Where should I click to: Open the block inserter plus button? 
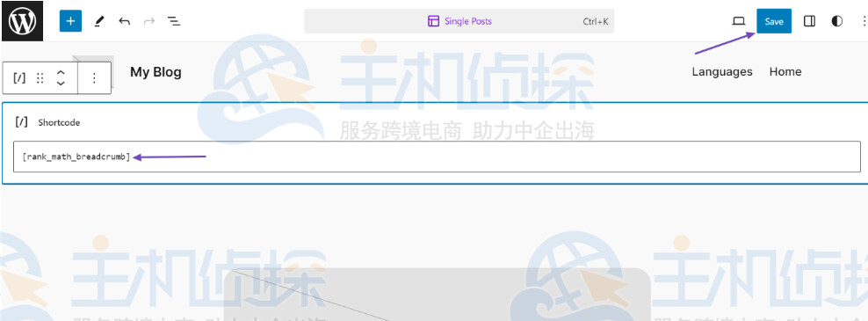click(70, 21)
